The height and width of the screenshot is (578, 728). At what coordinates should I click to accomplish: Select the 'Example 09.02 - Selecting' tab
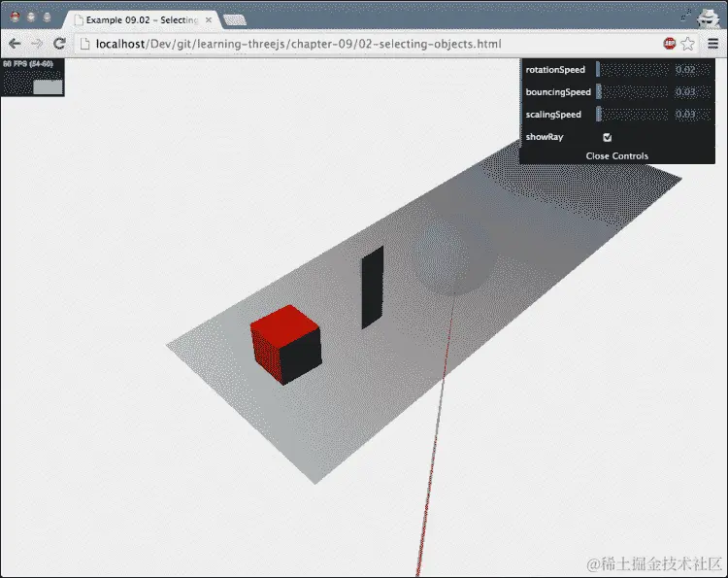(144, 20)
